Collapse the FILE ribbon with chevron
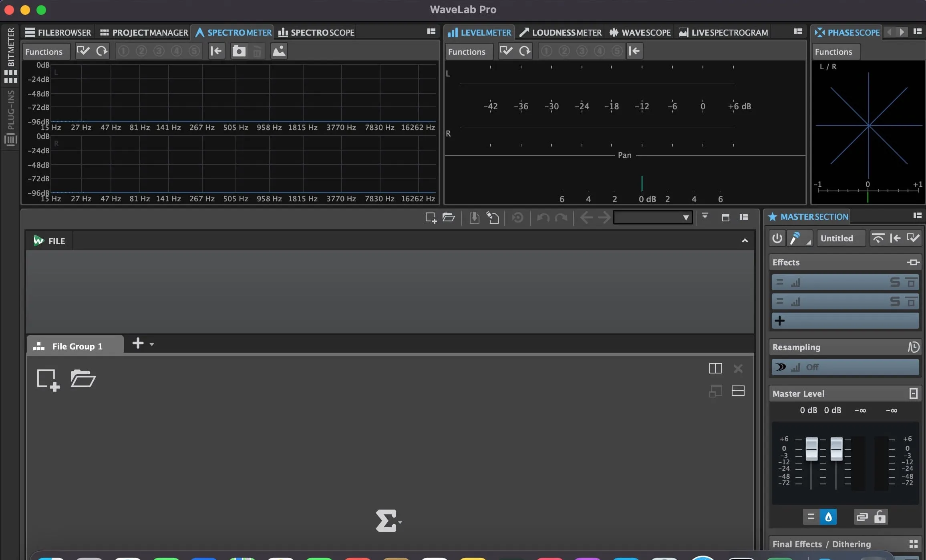The width and height of the screenshot is (926, 560). click(745, 241)
